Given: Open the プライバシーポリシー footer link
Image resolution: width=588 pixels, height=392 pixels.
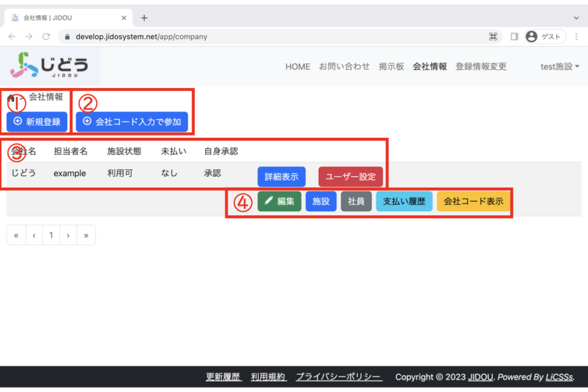Looking at the screenshot, I should pos(339,377).
